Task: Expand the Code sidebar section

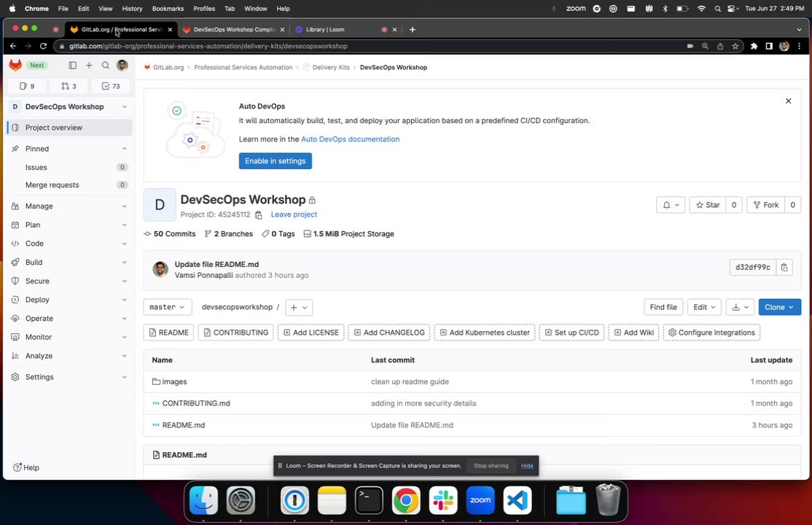Action: click(69, 244)
